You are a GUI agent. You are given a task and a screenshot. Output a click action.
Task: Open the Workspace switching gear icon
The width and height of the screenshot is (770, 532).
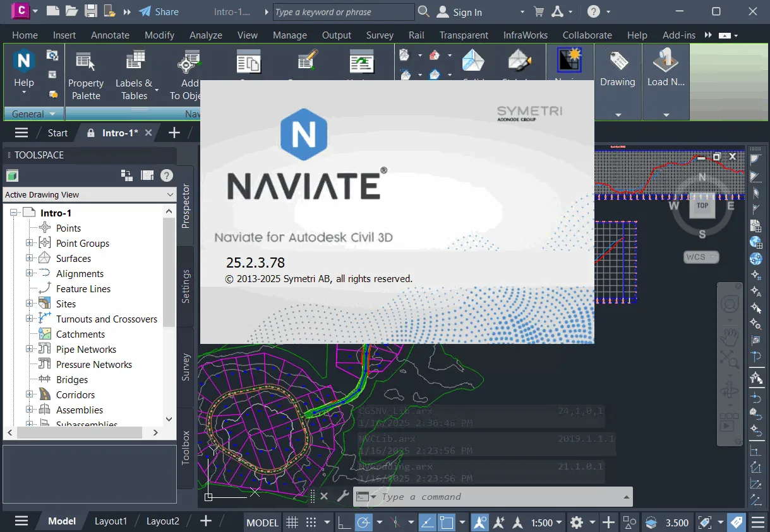pyautogui.click(x=576, y=523)
